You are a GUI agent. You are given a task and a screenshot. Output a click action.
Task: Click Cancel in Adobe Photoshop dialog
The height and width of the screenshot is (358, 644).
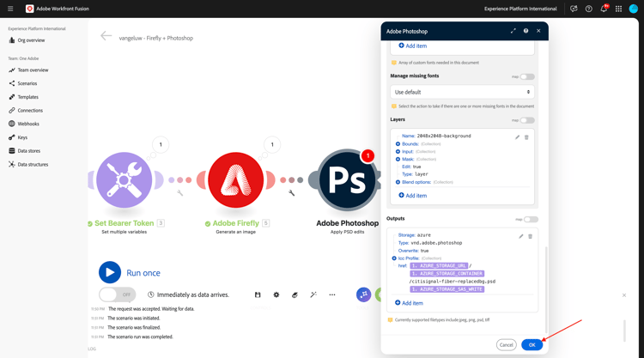coord(507,345)
